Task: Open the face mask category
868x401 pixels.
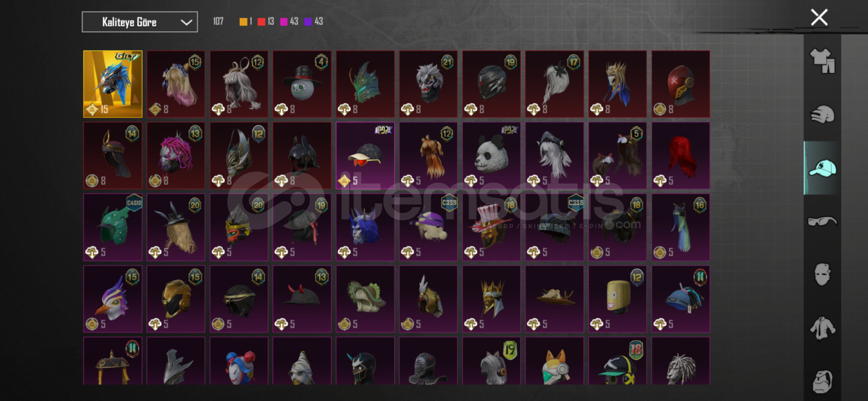Action: point(822,275)
